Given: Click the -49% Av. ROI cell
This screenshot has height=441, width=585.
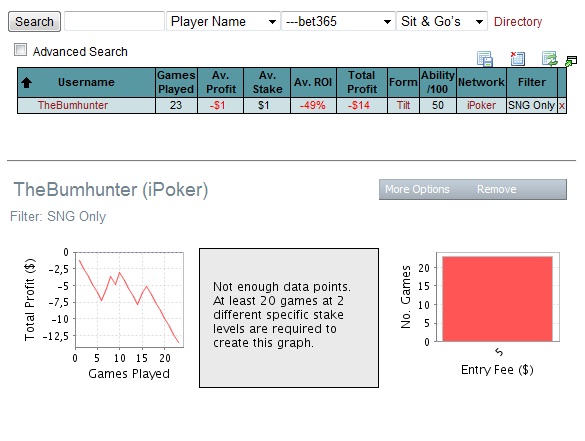Looking at the screenshot, I should point(313,106).
